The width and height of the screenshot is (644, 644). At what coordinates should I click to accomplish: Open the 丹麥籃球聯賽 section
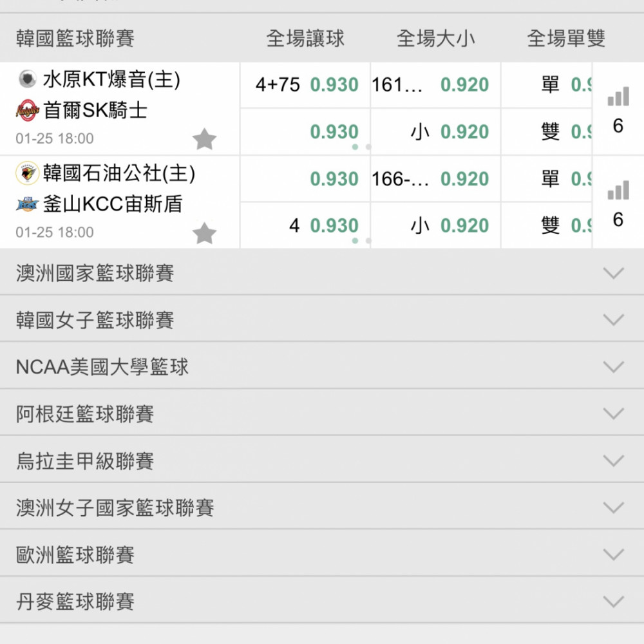click(613, 601)
